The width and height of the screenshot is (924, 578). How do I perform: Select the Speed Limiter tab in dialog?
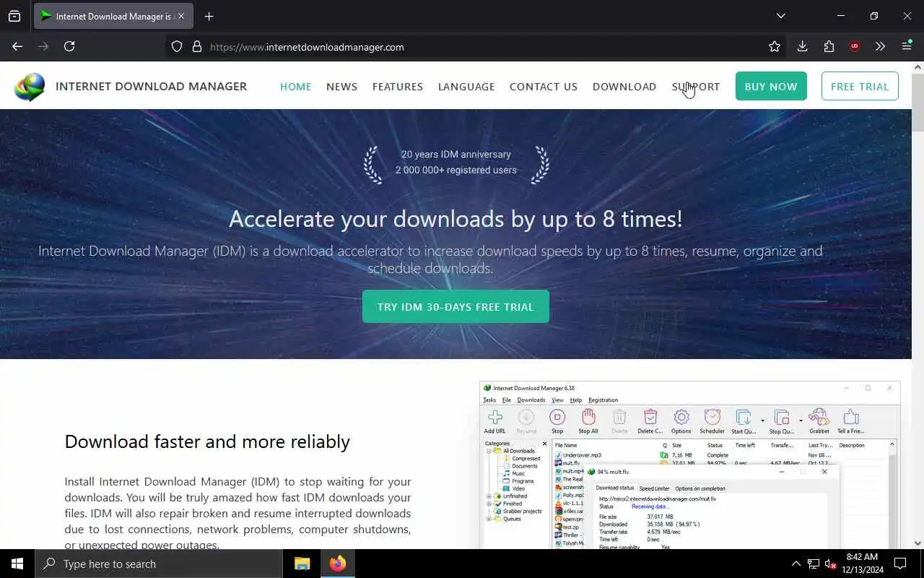point(654,488)
